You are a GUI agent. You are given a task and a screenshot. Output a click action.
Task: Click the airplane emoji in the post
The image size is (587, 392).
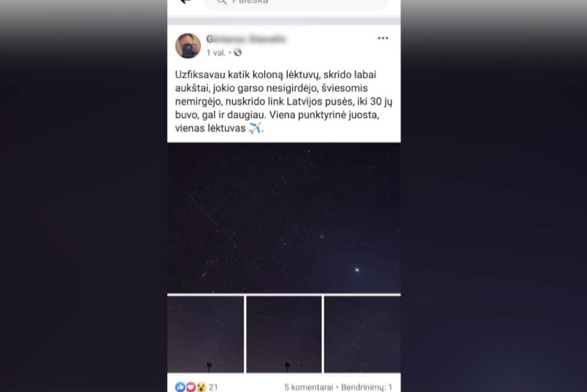(255, 128)
